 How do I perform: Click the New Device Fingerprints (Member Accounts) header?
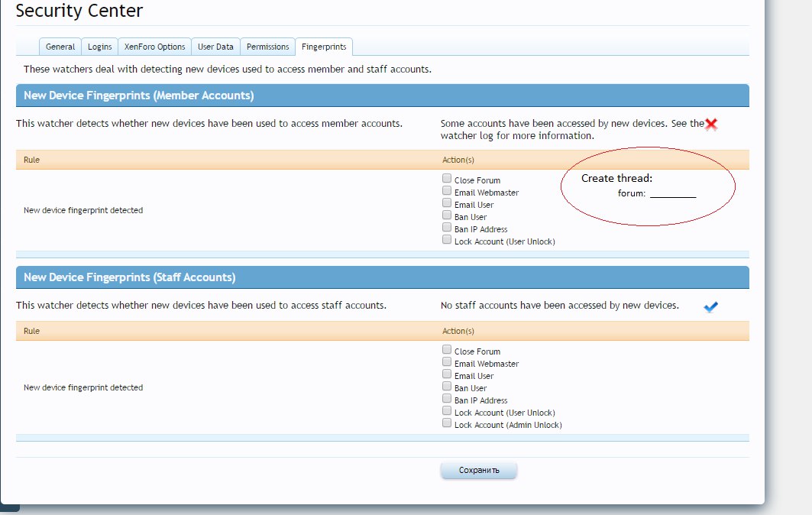click(x=382, y=96)
